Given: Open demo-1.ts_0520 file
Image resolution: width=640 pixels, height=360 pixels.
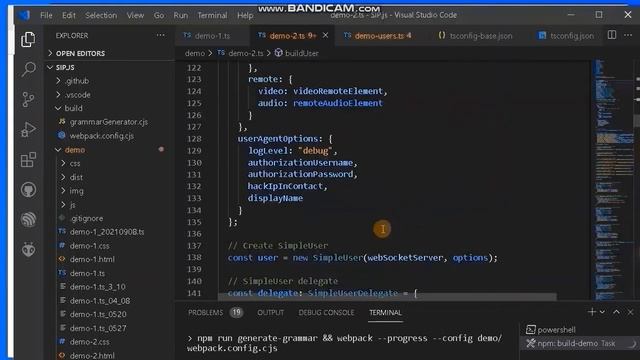Looking at the screenshot, I should [98, 314].
